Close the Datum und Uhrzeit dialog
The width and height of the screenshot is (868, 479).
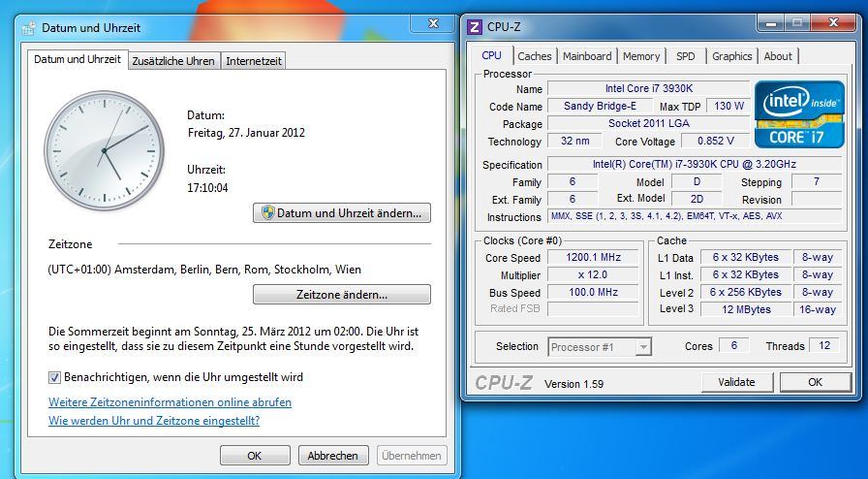point(433,23)
